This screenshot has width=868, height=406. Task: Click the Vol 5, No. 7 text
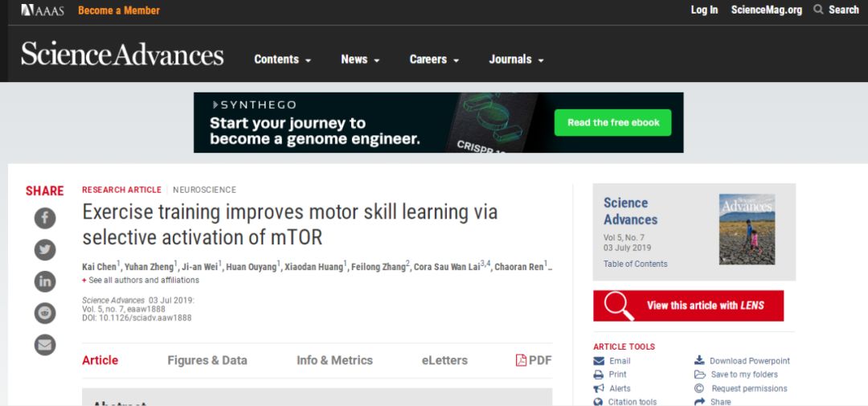624,238
